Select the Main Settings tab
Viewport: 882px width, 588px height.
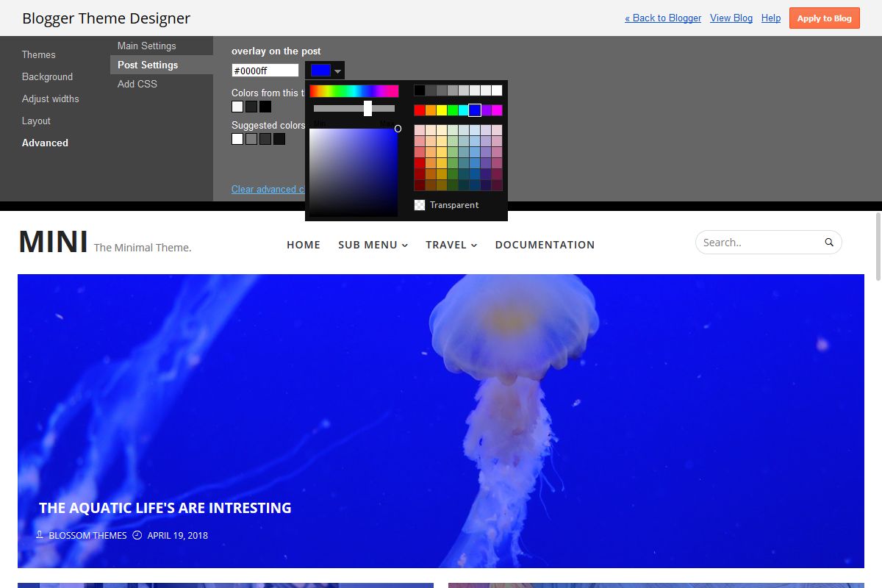click(x=146, y=45)
